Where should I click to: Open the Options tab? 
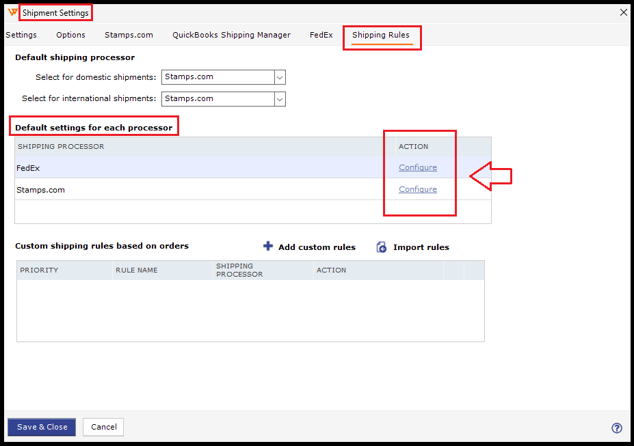(70, 35)
